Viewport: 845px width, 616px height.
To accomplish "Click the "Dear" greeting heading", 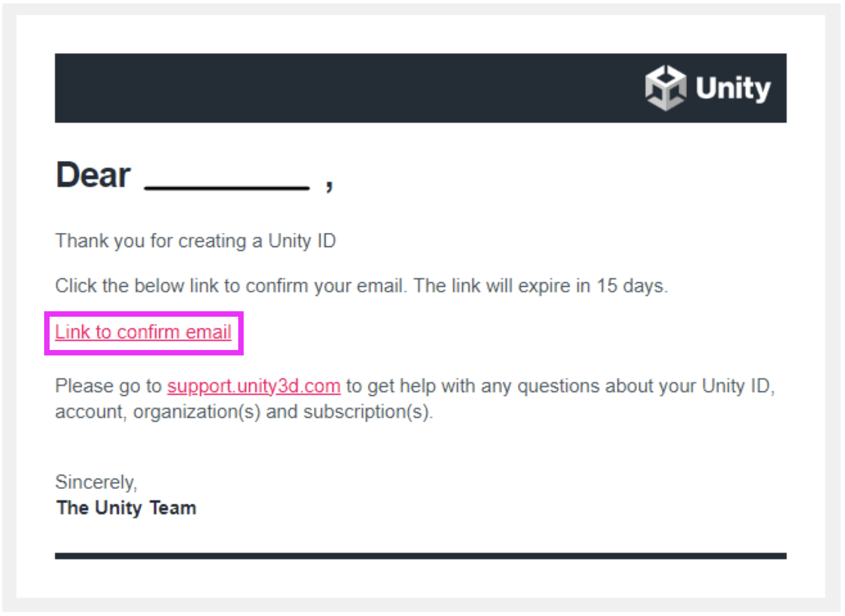I will [x=93, y=176].
